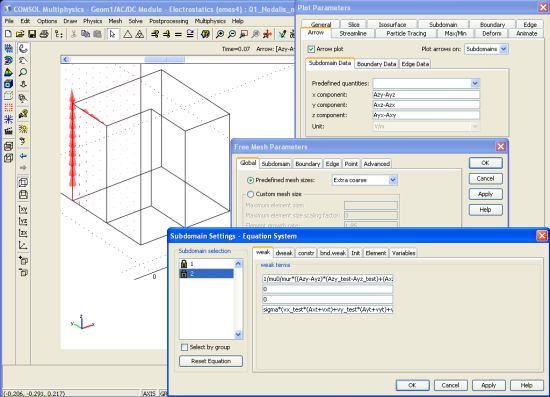
Task: Open the Postprocessing menu
Action: 168,21
